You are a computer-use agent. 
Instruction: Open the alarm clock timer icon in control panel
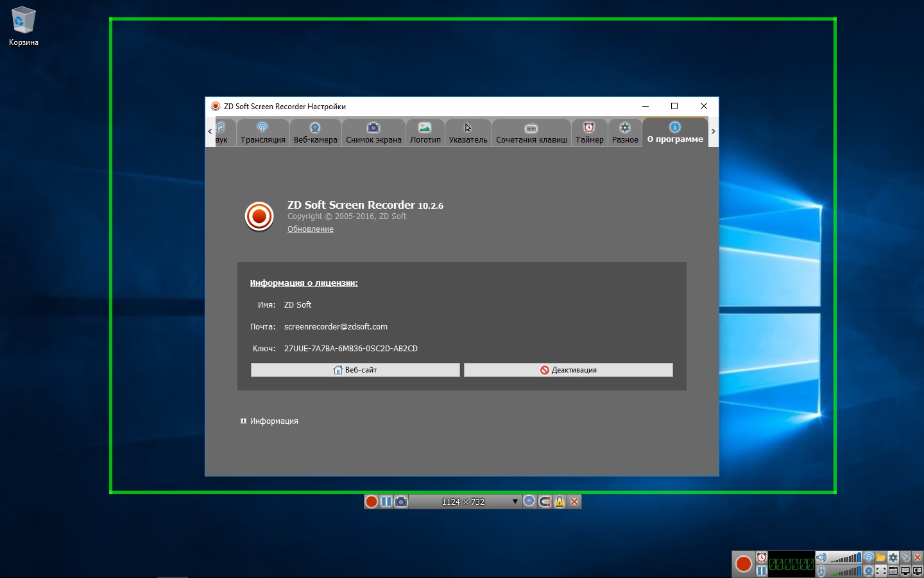762,557
